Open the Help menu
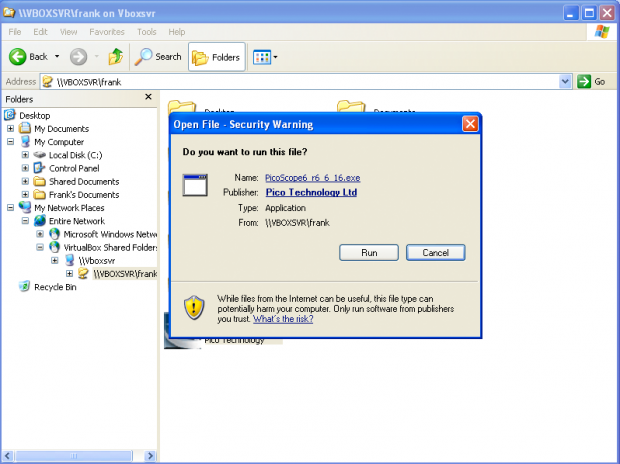620x464 pixels. coord(177,32)
